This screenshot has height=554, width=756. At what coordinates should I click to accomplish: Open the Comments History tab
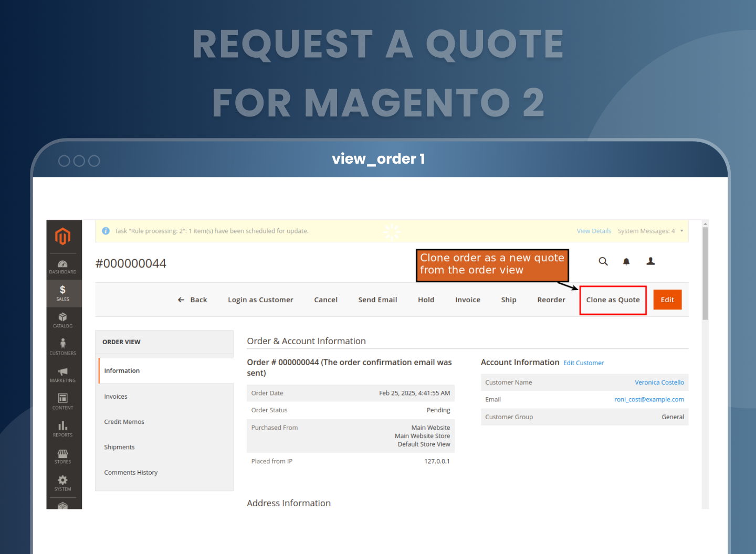point(131,473)
